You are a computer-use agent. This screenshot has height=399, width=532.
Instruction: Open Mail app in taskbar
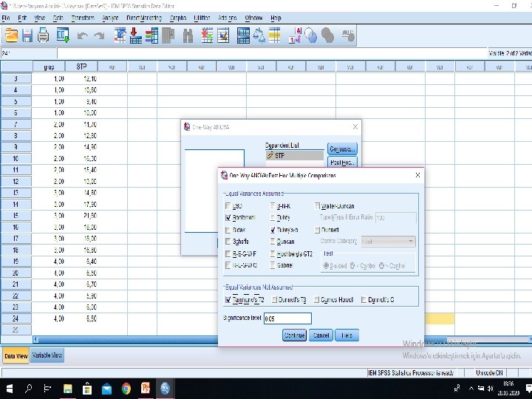click(106, 389)
